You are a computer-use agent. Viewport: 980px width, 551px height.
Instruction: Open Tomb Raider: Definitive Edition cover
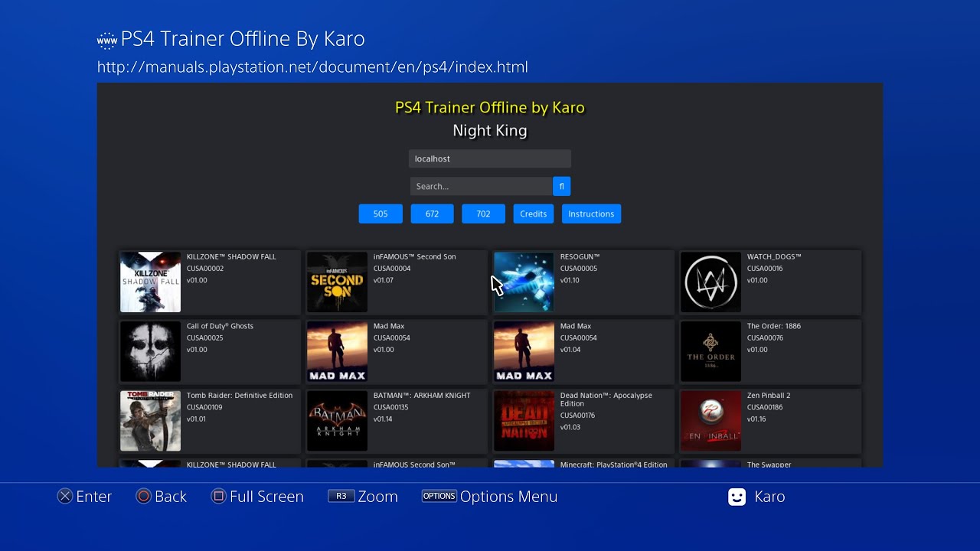150,421
